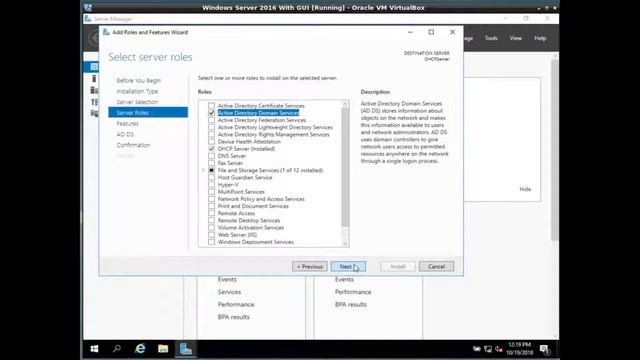Open File Explorer from taskbar
The height and width of the screenshot is (360, 640).
(x=163, y=349)
